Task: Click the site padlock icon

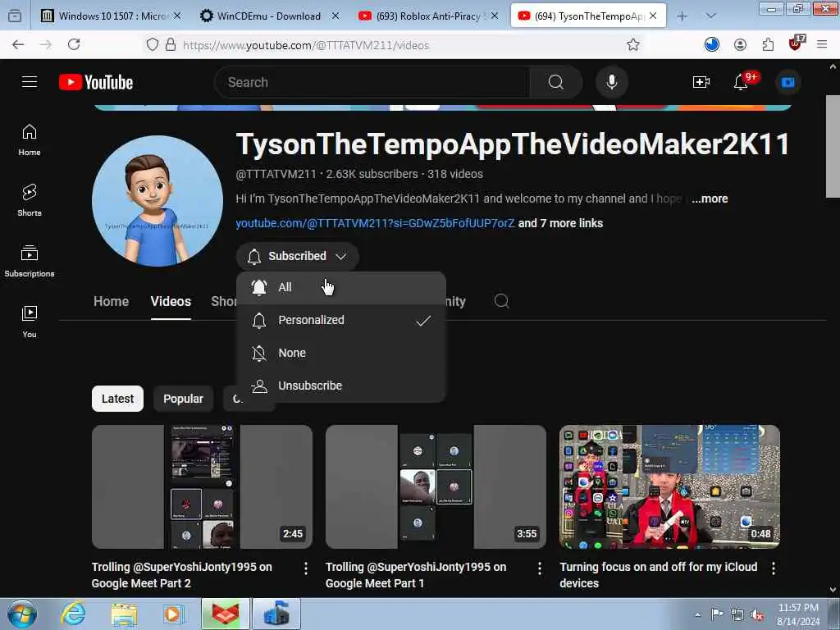Action: [171, 45]
